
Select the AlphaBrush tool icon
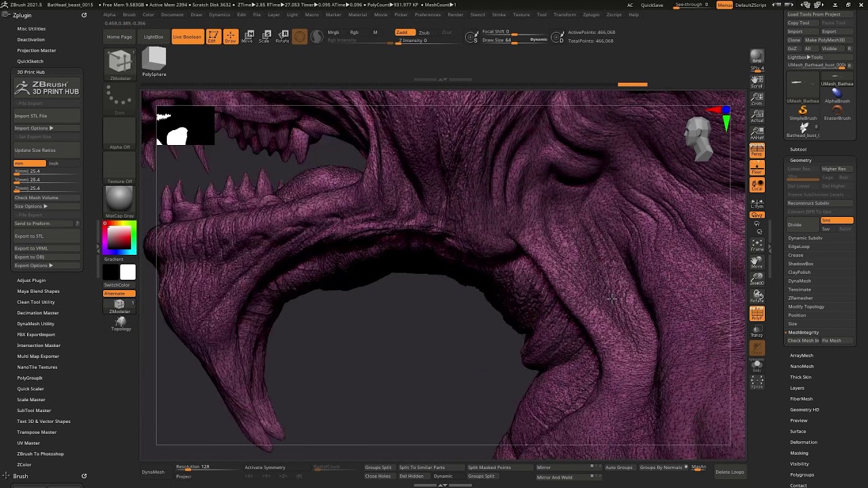coord(837,96)
